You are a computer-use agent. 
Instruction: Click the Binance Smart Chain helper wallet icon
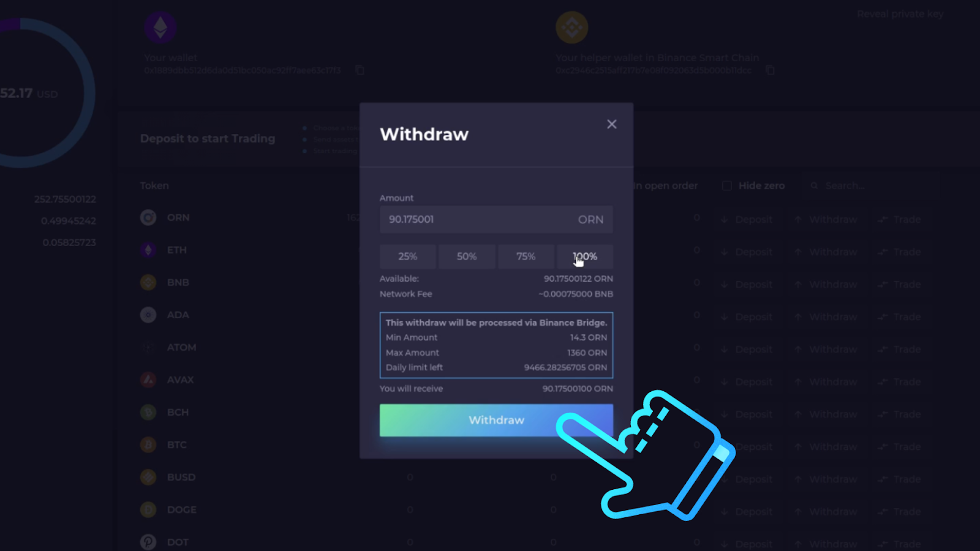pos(572,28)
